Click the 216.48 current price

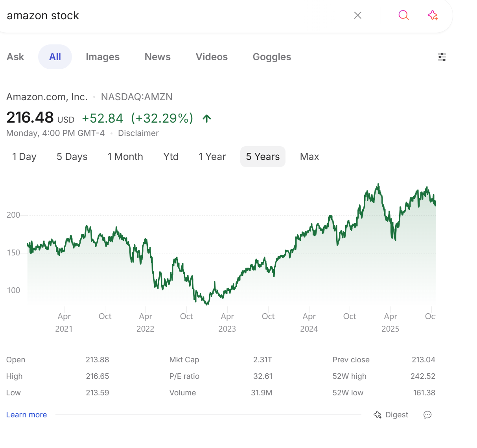(x=30, y=118)
